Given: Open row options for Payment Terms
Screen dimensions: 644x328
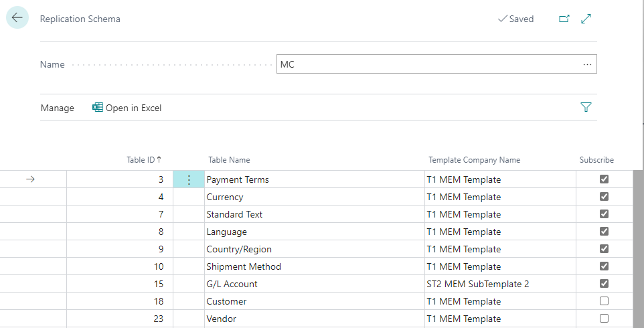Looking at the screenshot, I should (x=189, y=179).
